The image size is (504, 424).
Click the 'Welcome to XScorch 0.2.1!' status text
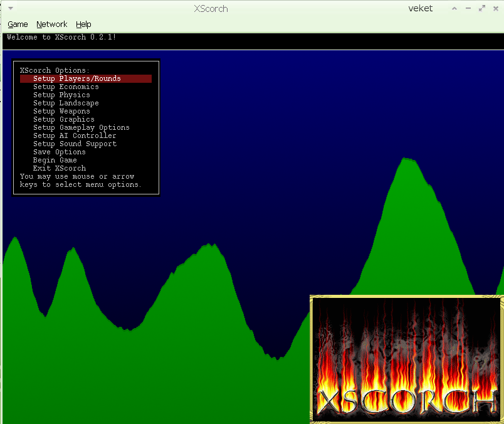click(61, 37)
